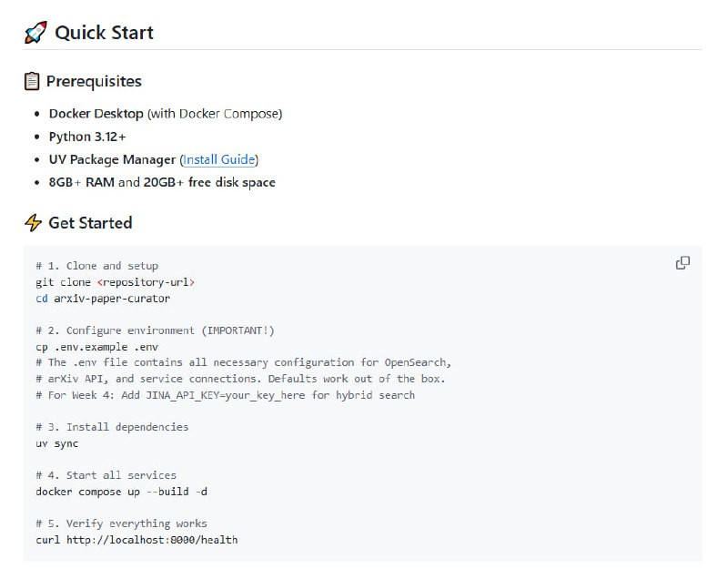This screenshot has height=569, width=728.
Task: Click the git clone command line
Action: pyautogui.click(x=115, y=282)
